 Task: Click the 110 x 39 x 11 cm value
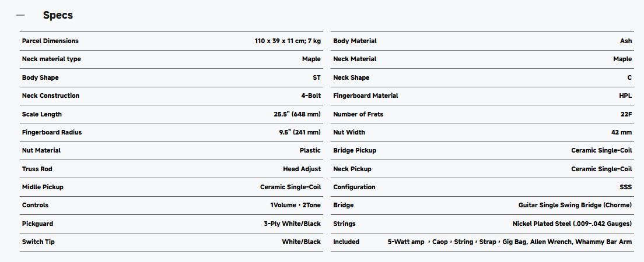click(x=288, y=41)
